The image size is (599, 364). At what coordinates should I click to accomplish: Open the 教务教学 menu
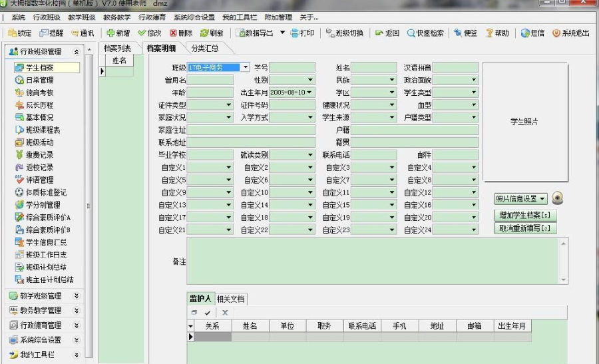click(117, 17)
